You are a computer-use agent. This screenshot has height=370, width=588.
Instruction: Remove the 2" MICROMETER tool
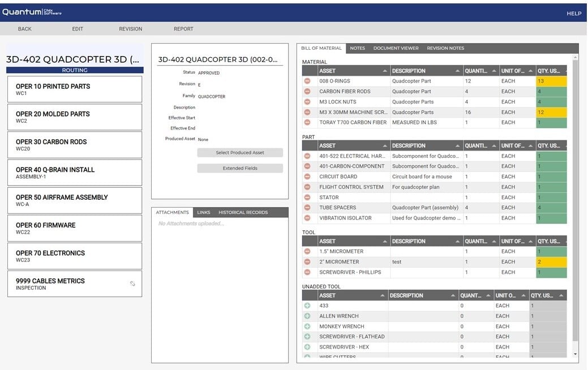[307, 261]
